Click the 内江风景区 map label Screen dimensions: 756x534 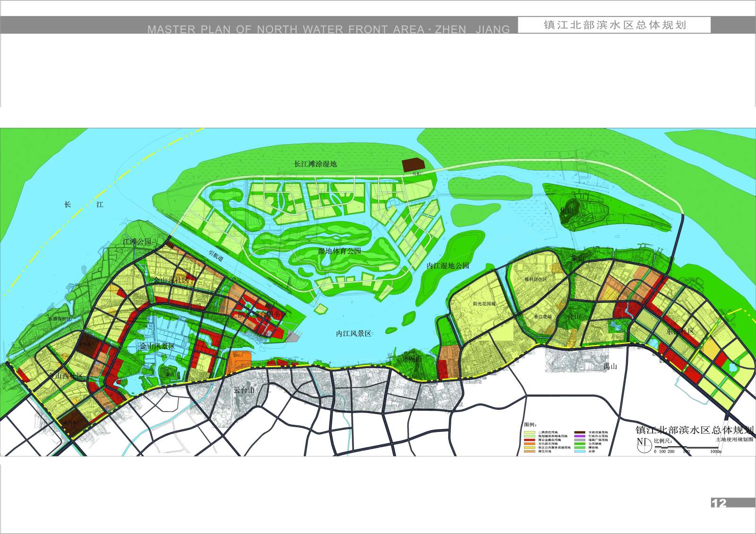click(353, 334)
